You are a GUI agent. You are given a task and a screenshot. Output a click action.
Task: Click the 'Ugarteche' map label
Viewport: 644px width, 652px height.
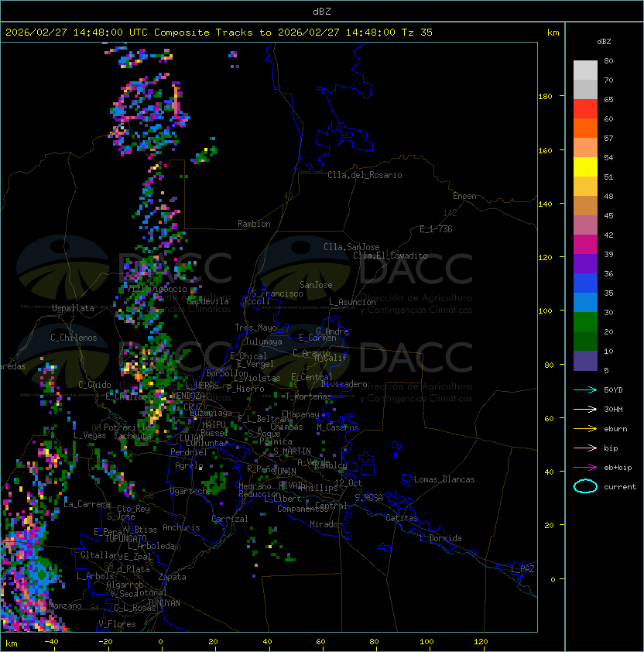click(x=191, y=491)
